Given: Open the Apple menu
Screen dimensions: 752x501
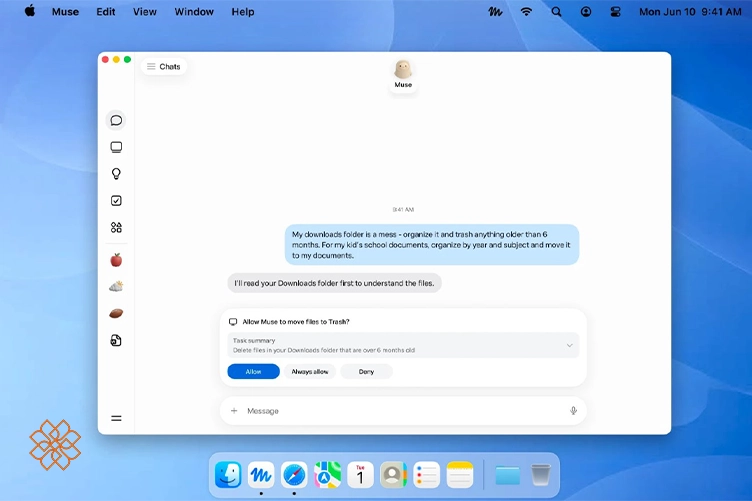Looking at the screenshot, I should coord(30,12).
